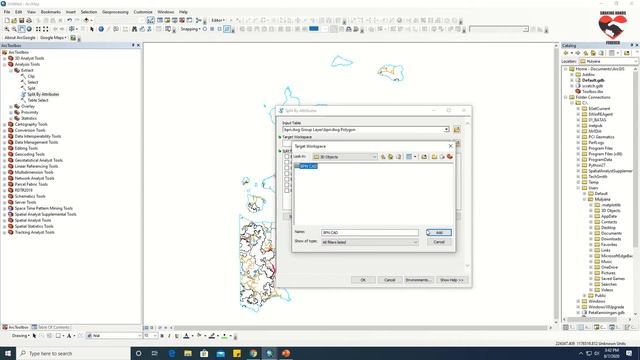This screenshot has width=640, height=360.
Task: Click the browse folder icon next to Input Table
Action: coord(457,129)
